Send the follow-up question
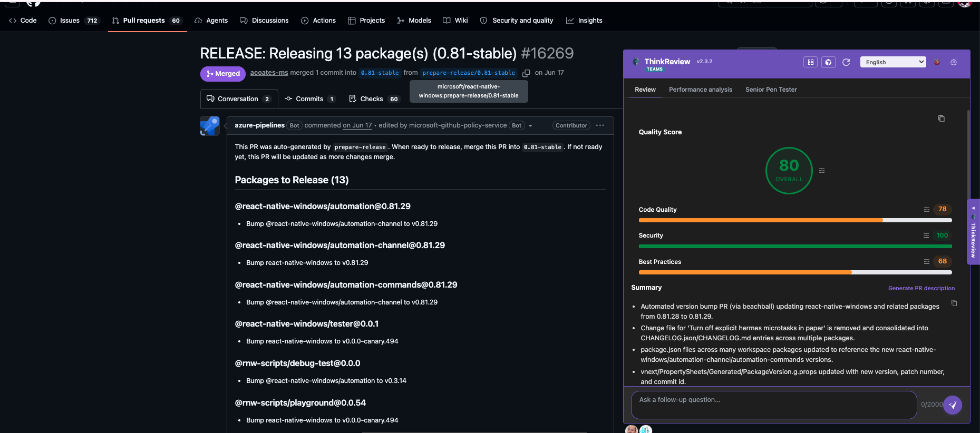The width and height of the screenshot is (980, 433). [x=953, y=405]
